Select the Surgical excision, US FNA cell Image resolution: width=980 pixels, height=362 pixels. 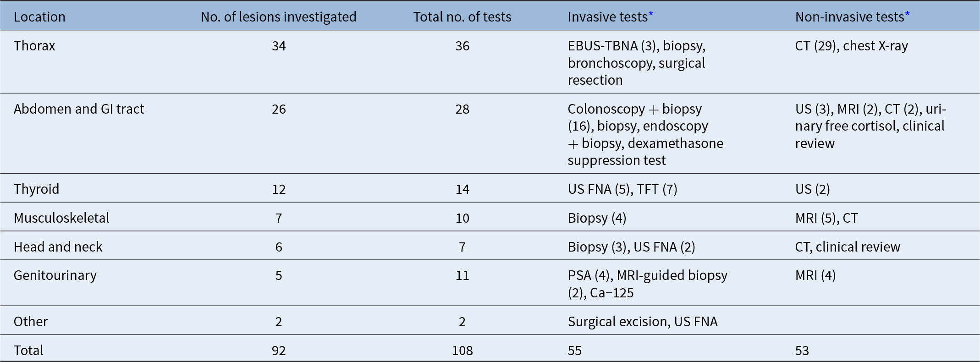click(x=642, y=322)
